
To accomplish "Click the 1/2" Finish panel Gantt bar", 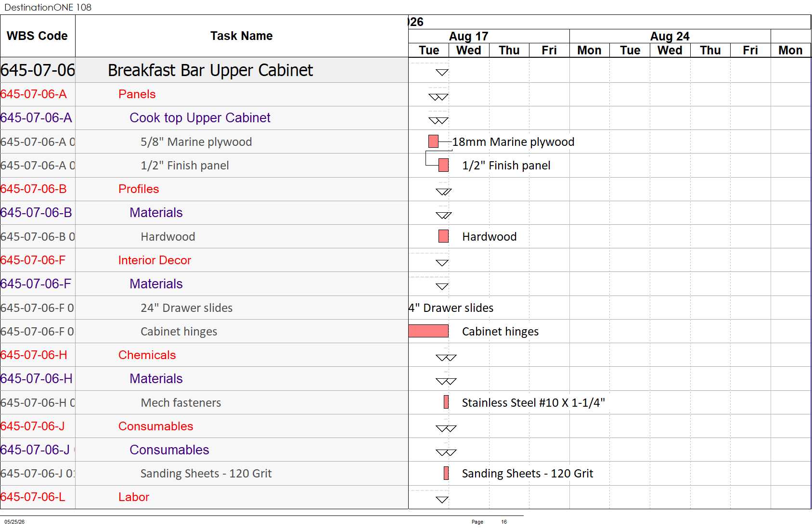I will tap(444, 165).
